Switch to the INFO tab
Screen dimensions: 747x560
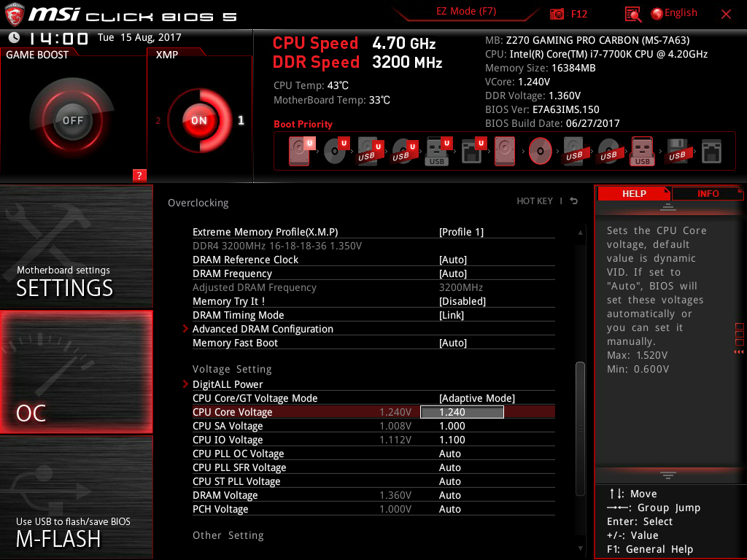tap(708, 193)
